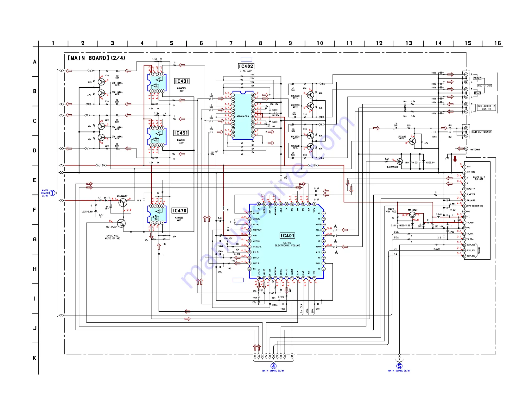
Task: Click the BUS AUDIO IN AUX IN label
Action: tap(486, 107)
